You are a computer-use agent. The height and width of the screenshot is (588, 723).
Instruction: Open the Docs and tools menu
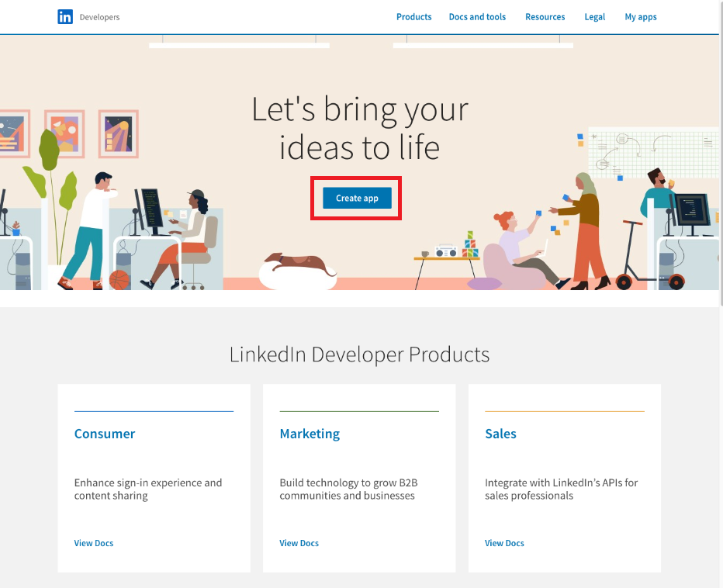tap(477, 17)
